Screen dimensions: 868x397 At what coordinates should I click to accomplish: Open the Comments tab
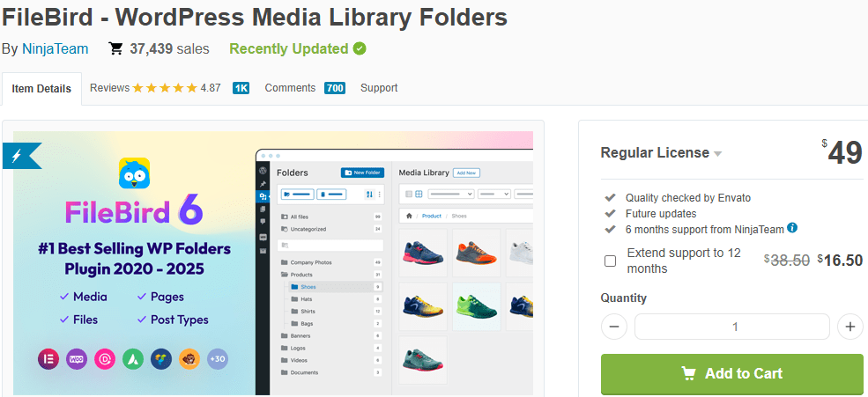(x=290, y=88)
